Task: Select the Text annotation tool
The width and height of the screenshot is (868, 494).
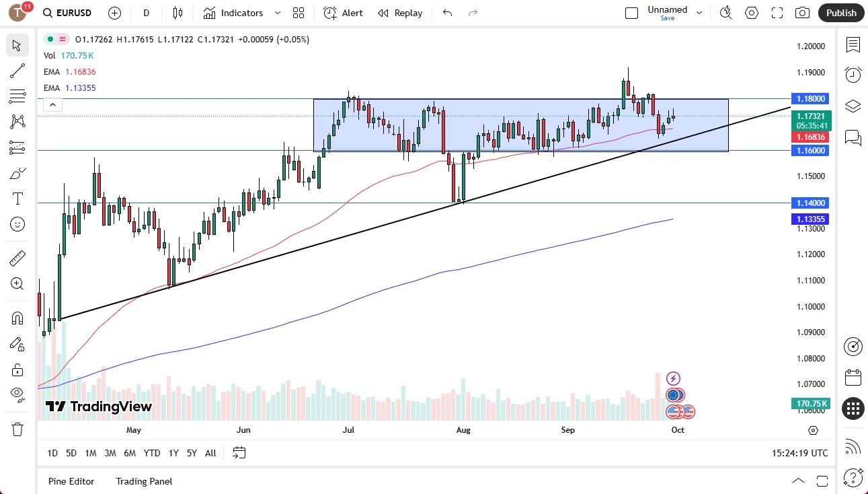Action: (x=17, y=198)
